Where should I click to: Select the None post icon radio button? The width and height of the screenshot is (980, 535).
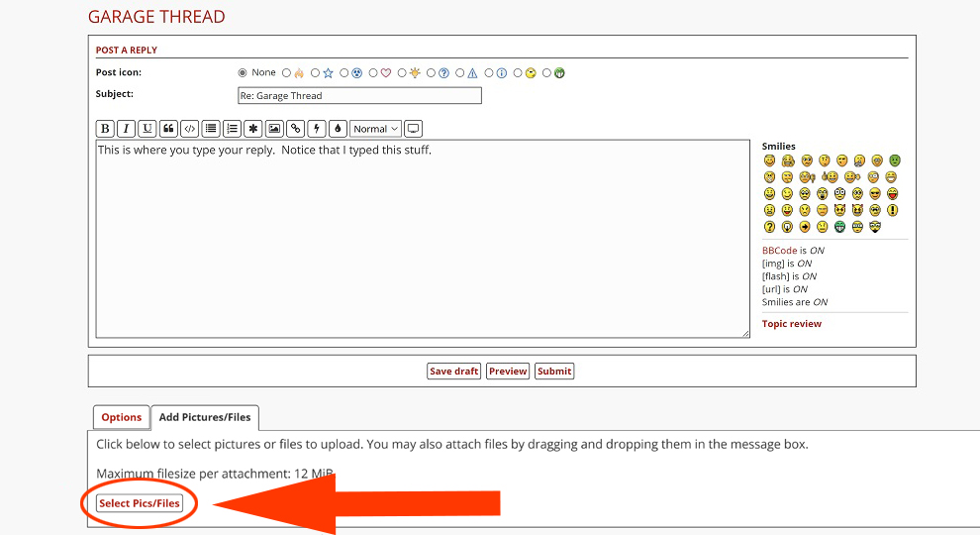(243, 72)
